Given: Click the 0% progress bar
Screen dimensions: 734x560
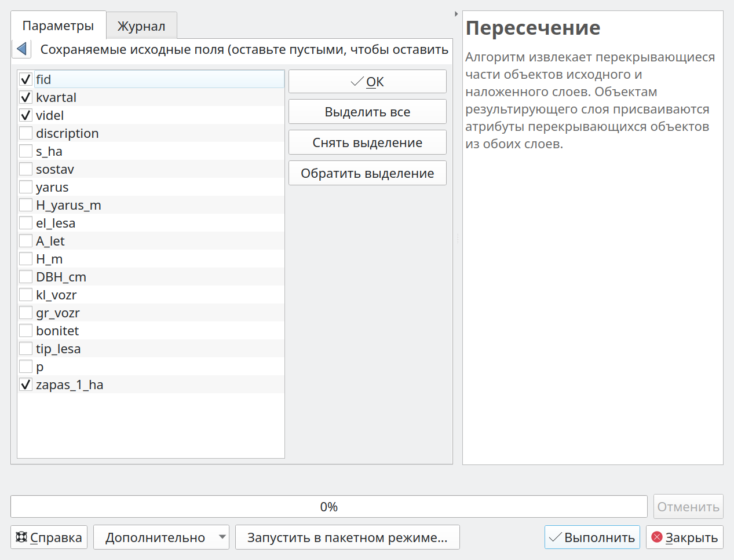Looking at the screenshot, I should 329,507.
